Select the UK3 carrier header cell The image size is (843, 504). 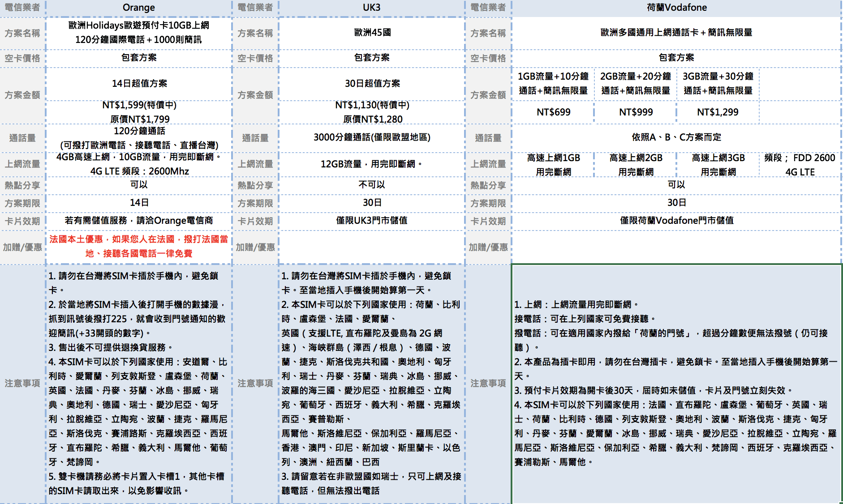pos(372,8)
